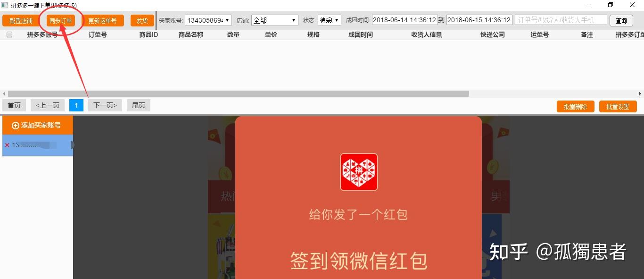Select page number 1
This screenshot has width=644, height=279.
(x=76, y=105)
